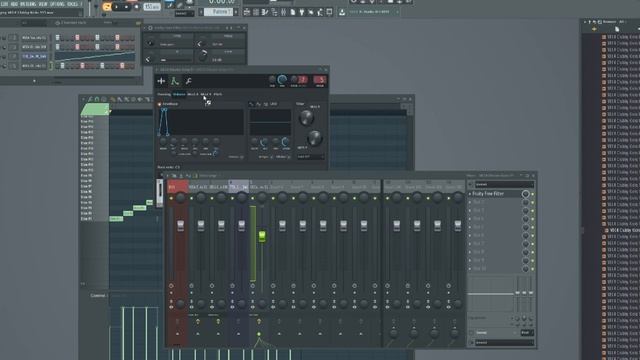Toggle the Master track mute LED in mixer
640x360 pixels.
[x=171, y=198]
